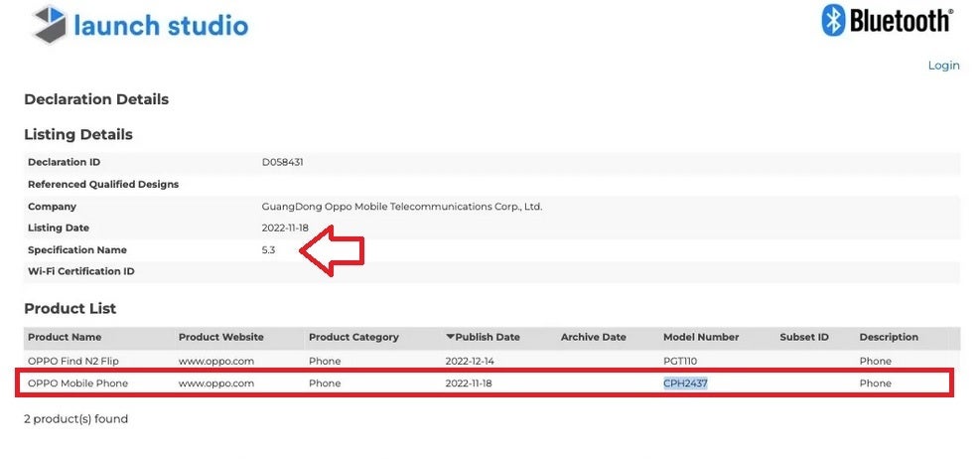
Task: Click Phone description in CPH2437 row
Action: (876, 383)
